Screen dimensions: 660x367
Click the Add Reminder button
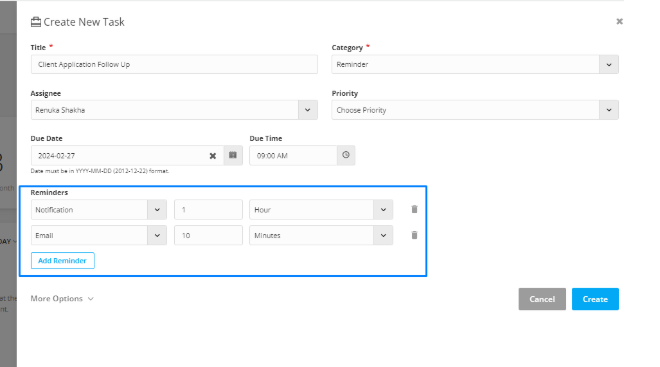(x=63, y=261)
